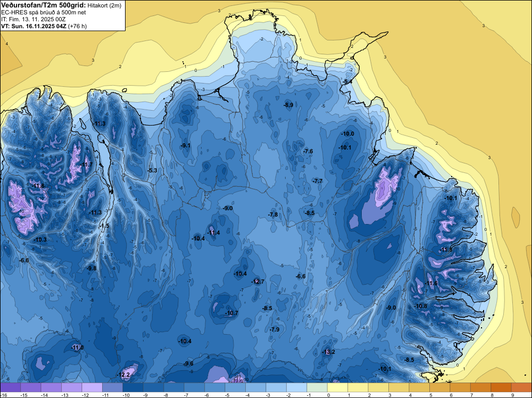Screen dimensions: 532x398
Task: Click the legend swatch between 4 and 5
Action: coord(419,387)
